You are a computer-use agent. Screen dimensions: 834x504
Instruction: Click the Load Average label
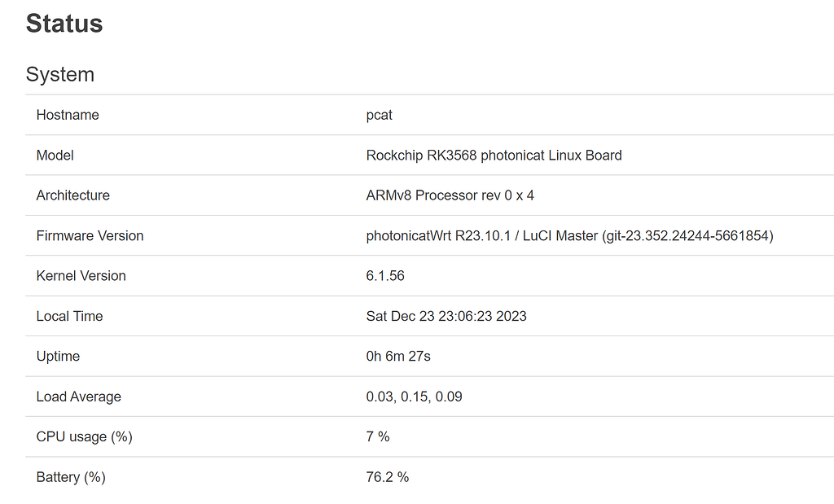coord(78,397)
